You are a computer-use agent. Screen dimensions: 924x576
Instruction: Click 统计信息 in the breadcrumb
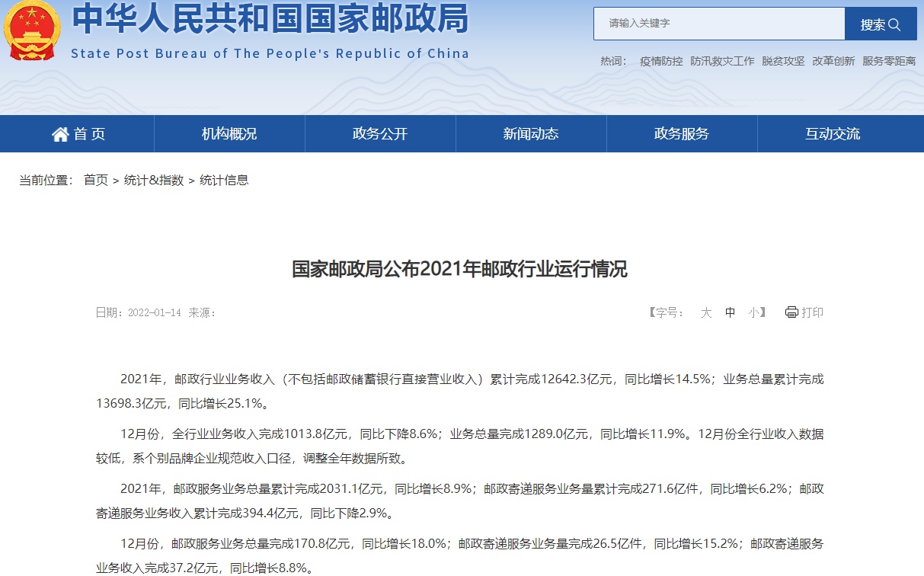pos(224,181)
